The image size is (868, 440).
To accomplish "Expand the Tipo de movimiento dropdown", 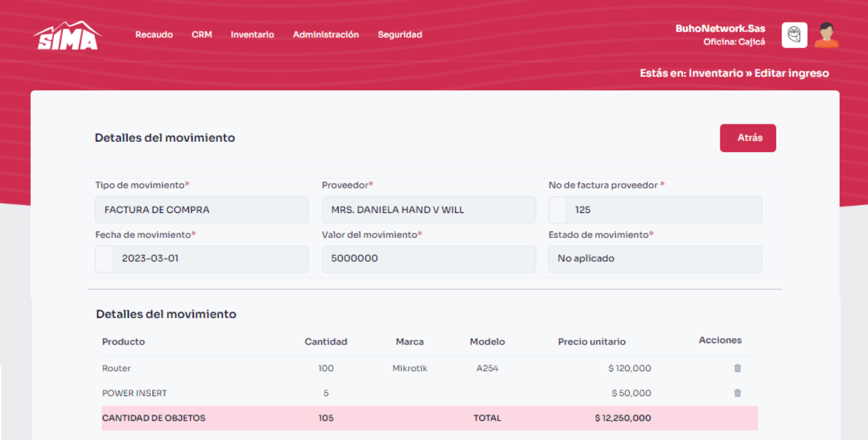I will coord(202,210).
